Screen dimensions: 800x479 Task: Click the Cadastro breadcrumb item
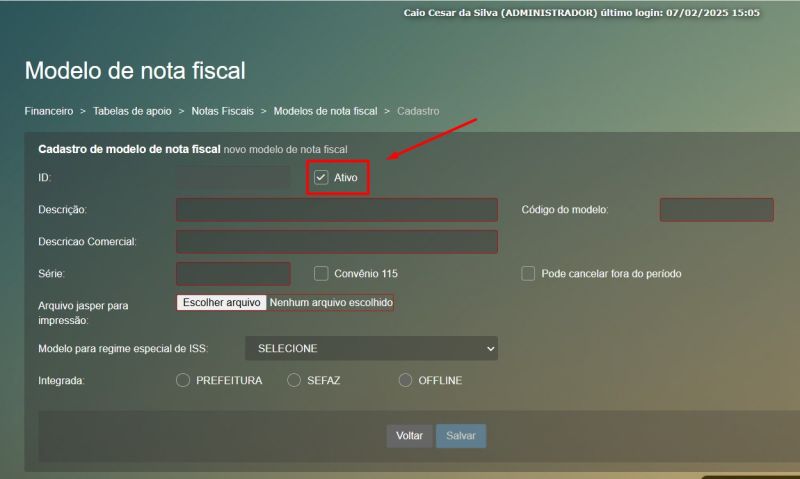click(418, 111)
